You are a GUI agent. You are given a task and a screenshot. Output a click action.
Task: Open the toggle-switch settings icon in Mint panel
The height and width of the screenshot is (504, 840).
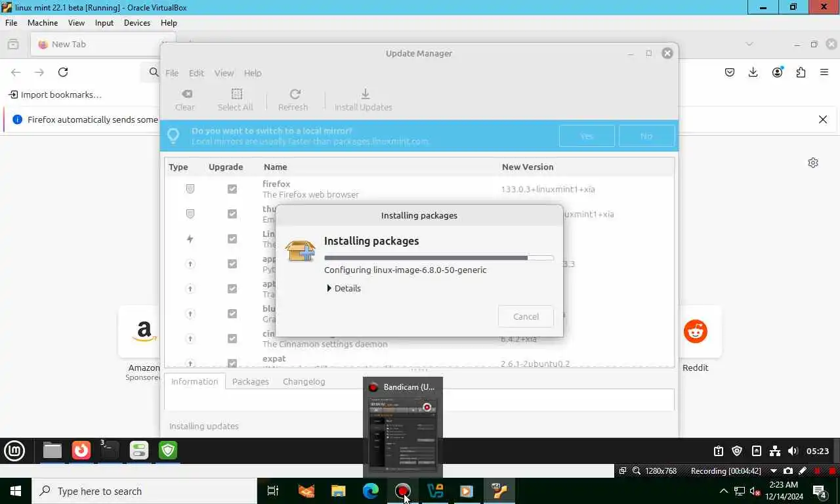139,450
